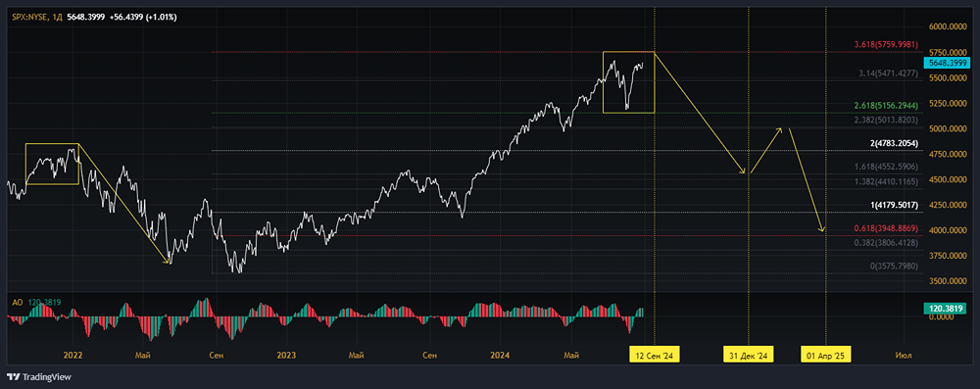Click 4750.0000 on the price scale
This screenshot has height=389, width=980.
point(948,155)
